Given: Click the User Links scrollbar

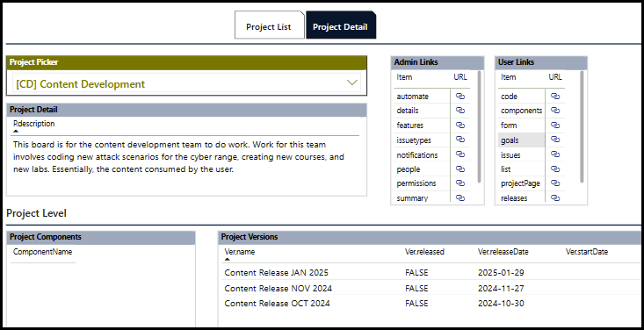Looking at the screenshot, I should point(581,127).
